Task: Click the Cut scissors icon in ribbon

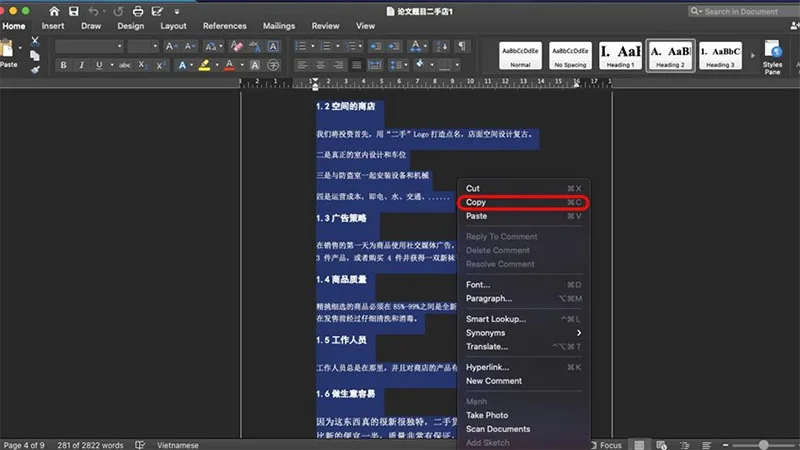Action: [x=35, y=41]
